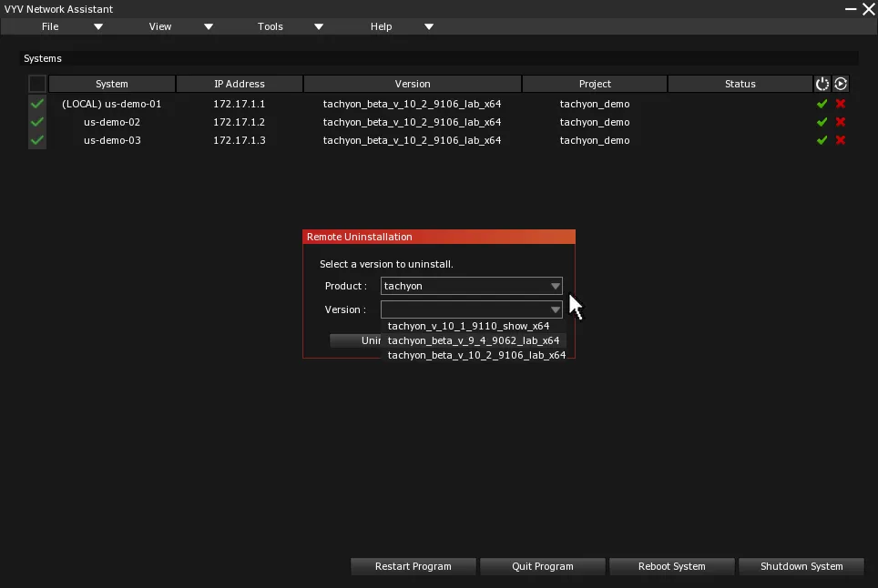The height and width of the screenshot is (588, 878).
Task: Click the Restart Program button
Action: (413, 566)
